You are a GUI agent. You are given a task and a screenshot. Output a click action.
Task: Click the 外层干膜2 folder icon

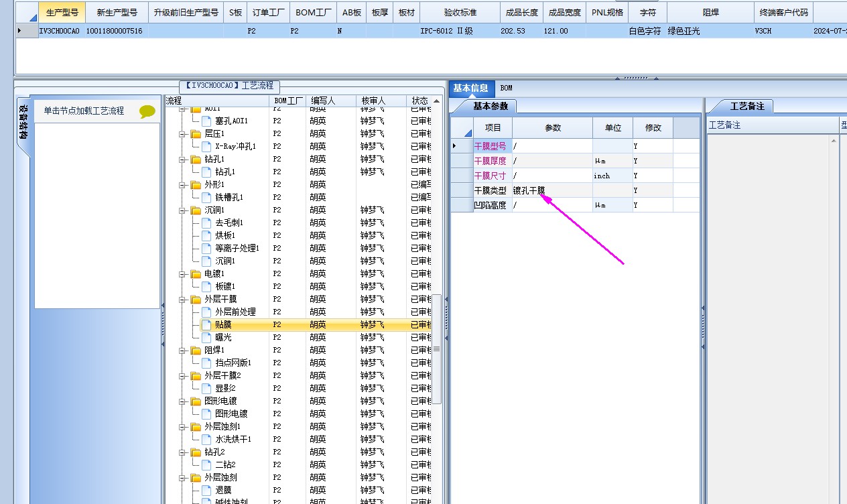(x=196, y=375)
